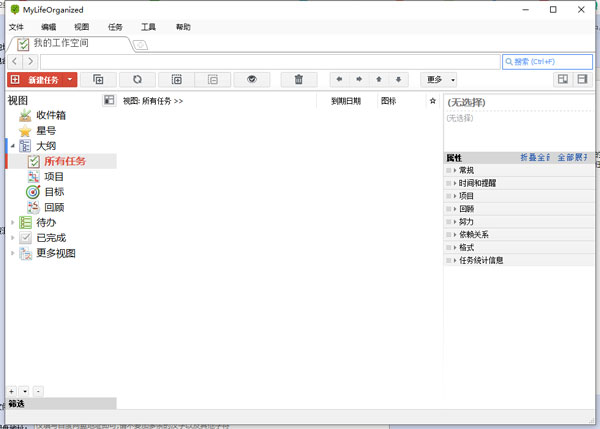Click the remove view minus button
This screenshot has width=600, height=429.
[x=38, y=391]
